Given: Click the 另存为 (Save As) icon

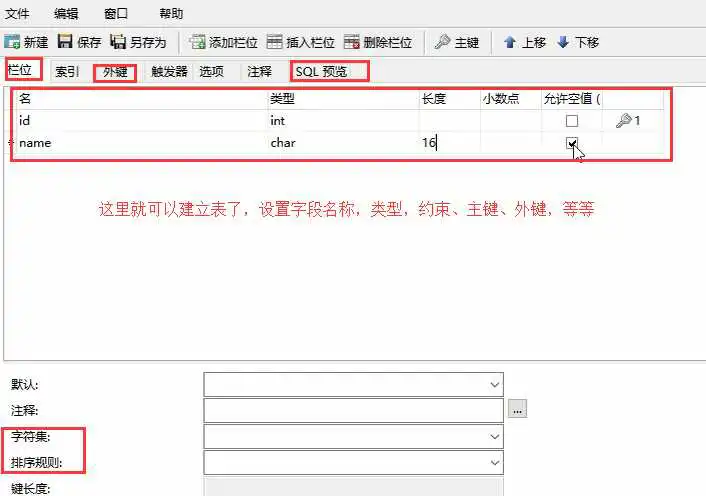Looking at the screenshot, I should (118, 42).
